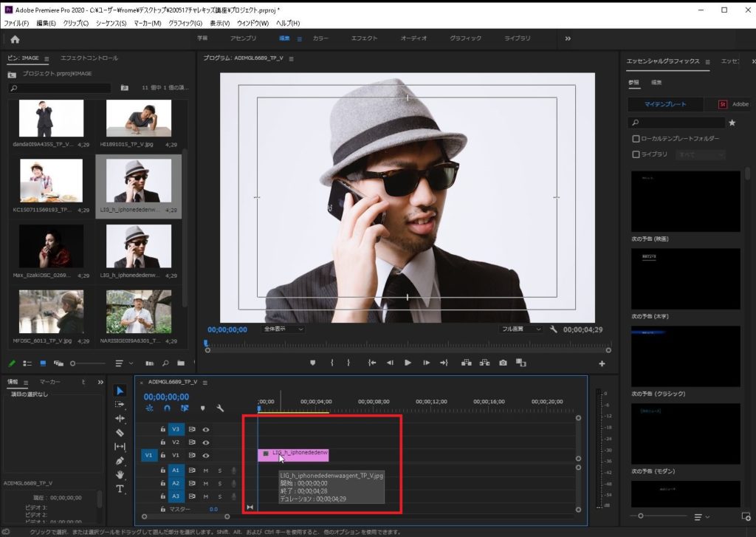
Task: Open the zoom level dropdown in Program monitor
Action: point(284,329)
